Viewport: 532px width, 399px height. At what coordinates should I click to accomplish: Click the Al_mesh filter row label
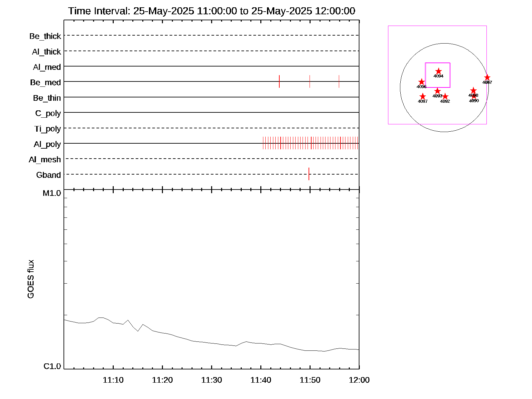pos(45,160)
